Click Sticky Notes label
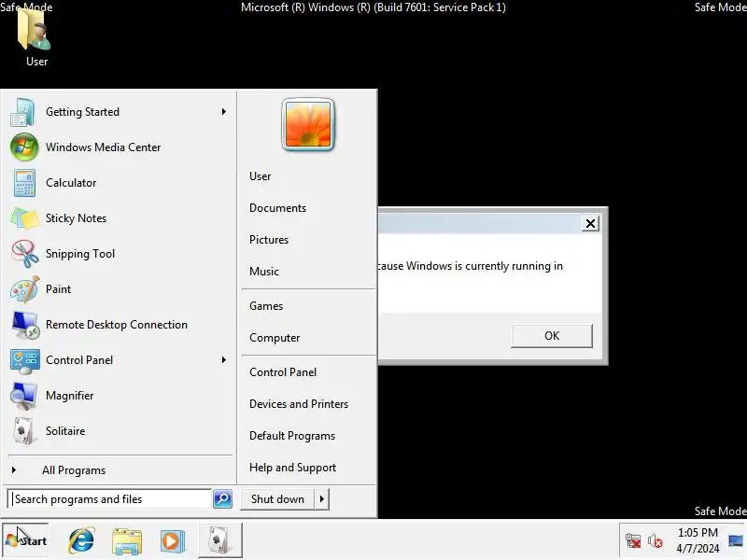The width and height of the screenshot is (747, 560). click(x=77, y=218)
